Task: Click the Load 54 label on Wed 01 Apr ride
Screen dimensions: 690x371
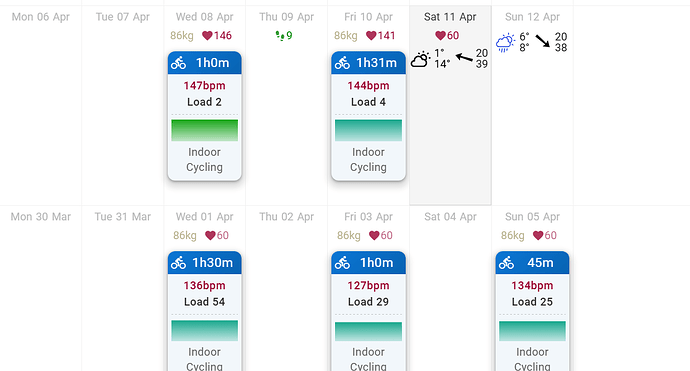Action: coord(205,302)
